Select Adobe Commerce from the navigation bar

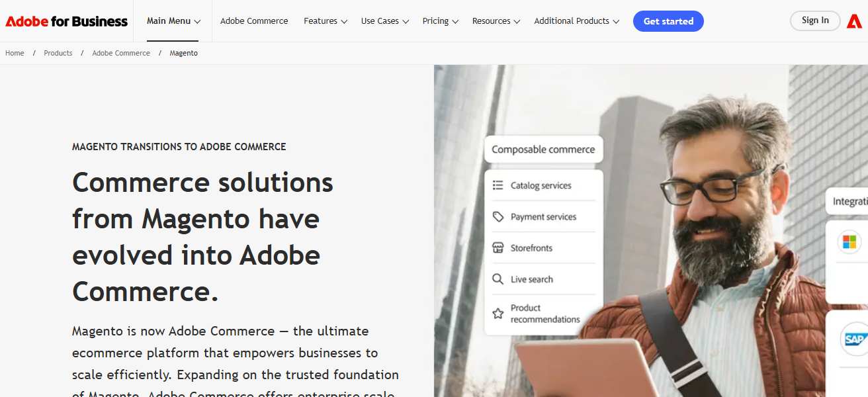pos(254,21)
